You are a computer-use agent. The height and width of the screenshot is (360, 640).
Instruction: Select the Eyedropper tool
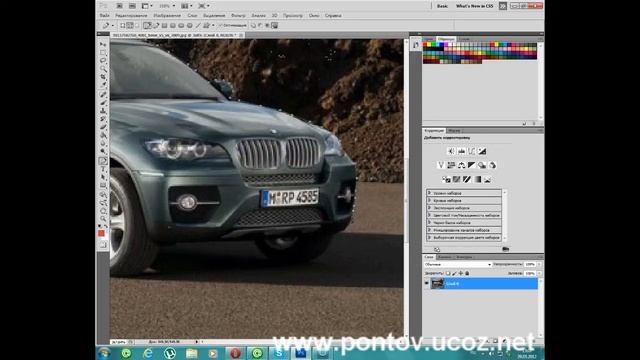point(103,84)
